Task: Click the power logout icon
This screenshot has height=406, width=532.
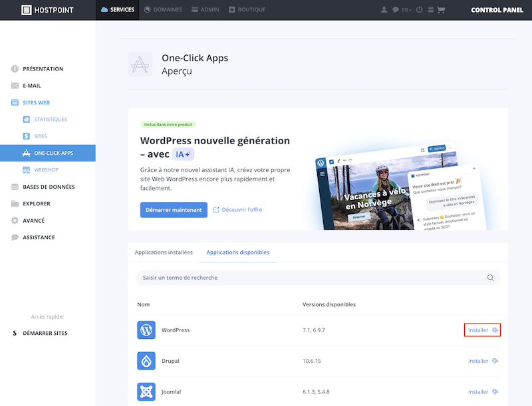Action: 420,9
